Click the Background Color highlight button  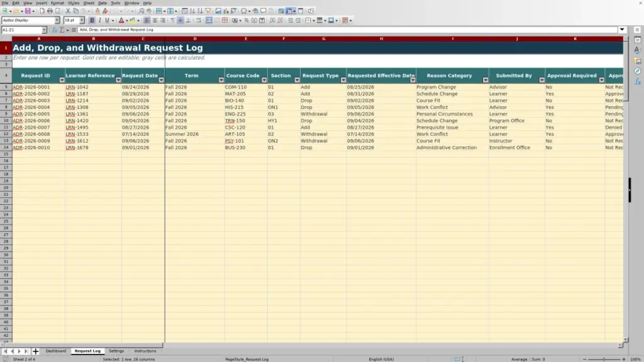(133, 21)
